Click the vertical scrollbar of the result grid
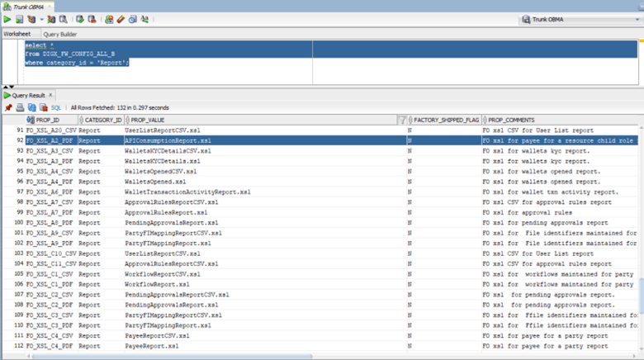 (642, 296)
